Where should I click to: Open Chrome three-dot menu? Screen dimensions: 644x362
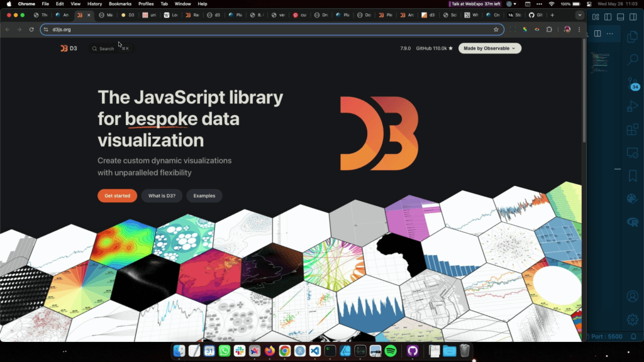[579, 30]
